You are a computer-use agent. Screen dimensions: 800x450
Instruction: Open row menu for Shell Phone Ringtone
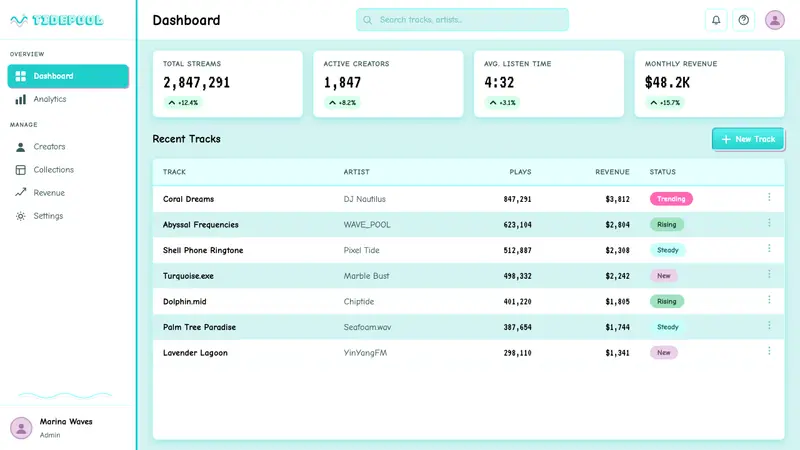pos(769,248)
